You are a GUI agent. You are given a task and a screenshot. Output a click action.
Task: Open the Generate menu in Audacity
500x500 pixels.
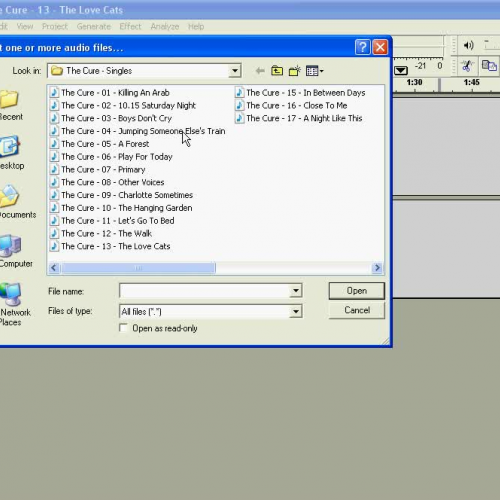tap(94, 26)
